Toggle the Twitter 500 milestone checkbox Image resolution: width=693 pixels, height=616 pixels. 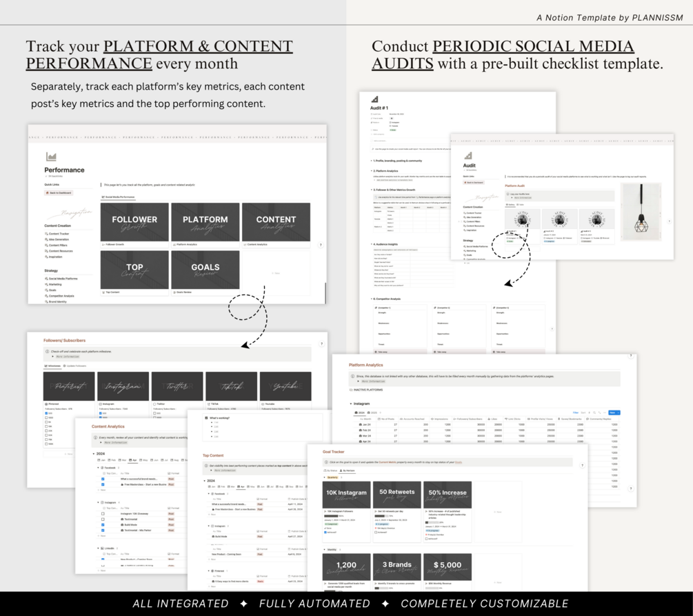tap(154, 413)
